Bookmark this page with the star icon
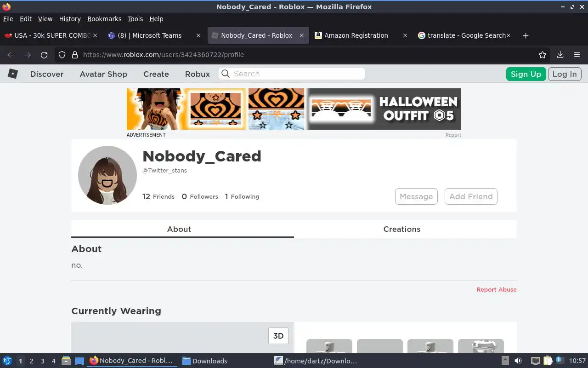Viewport: 588px width, 368px height. pyautogui.click(x=543, y=55)
